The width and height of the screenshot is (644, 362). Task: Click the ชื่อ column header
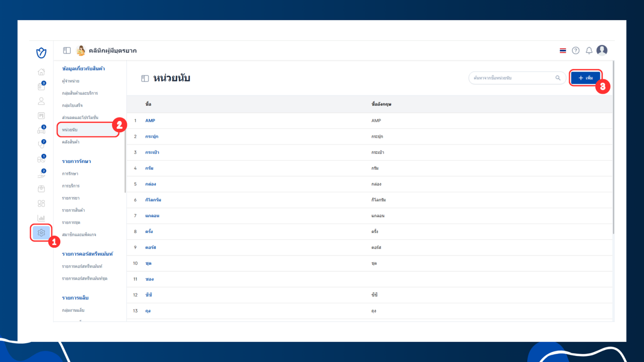[x=148, y=104]
